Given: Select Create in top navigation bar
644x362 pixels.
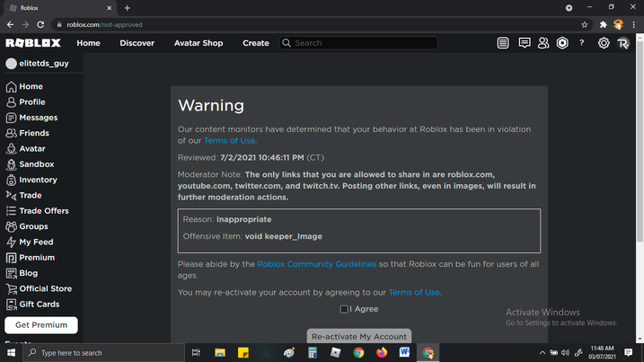Looking at the screenshot, I should pyautogui.click(x=255, y=43).
